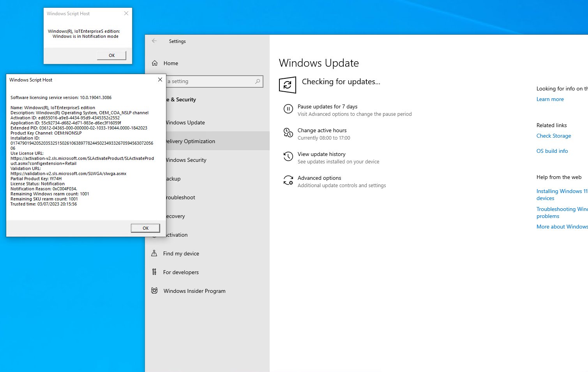Open More about Windows link
The width and height of the screenshot is (588, 372).
[x=562, y=227]
